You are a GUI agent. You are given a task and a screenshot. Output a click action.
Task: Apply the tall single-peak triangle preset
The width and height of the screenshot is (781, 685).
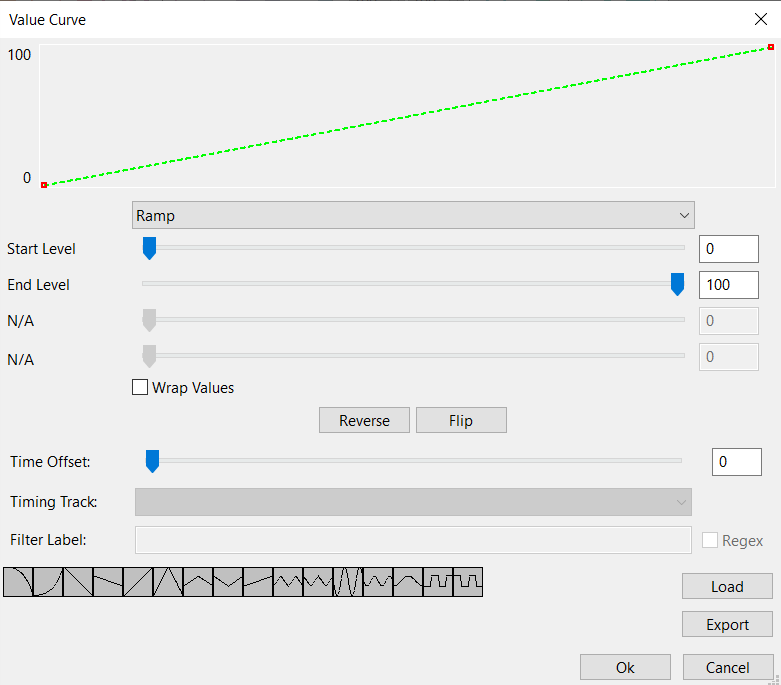click(x=168, y=582)
